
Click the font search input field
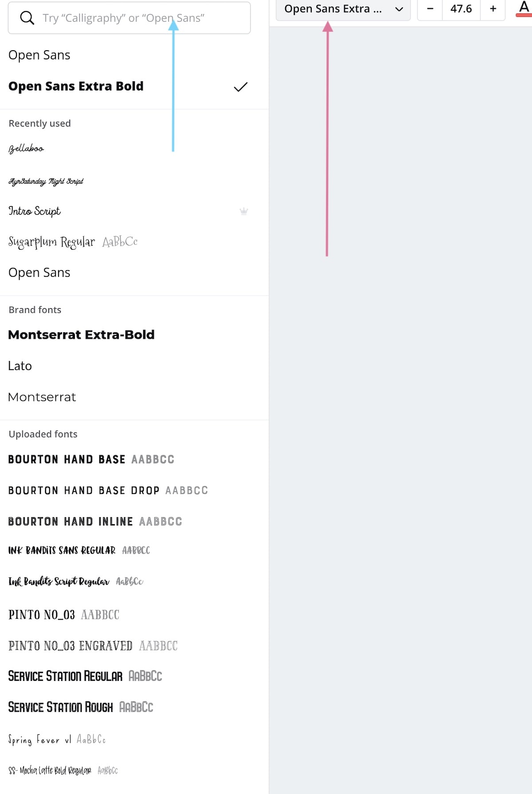[x=129, y=18]
